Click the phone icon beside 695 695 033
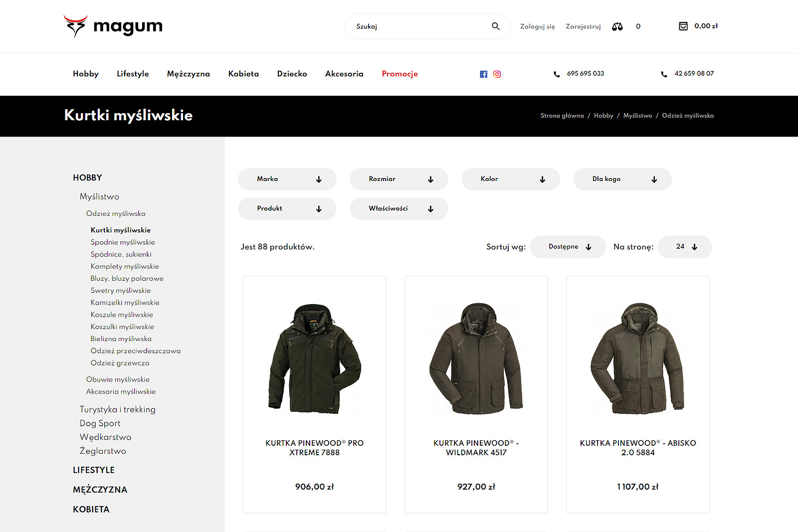 pyautogui.click(x=557, y=74)
